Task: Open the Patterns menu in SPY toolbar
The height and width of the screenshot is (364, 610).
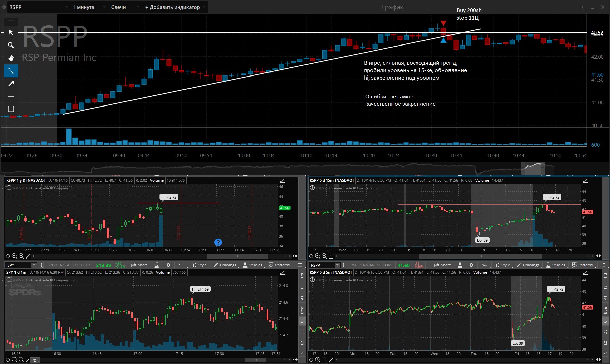Action: [279, 265]
